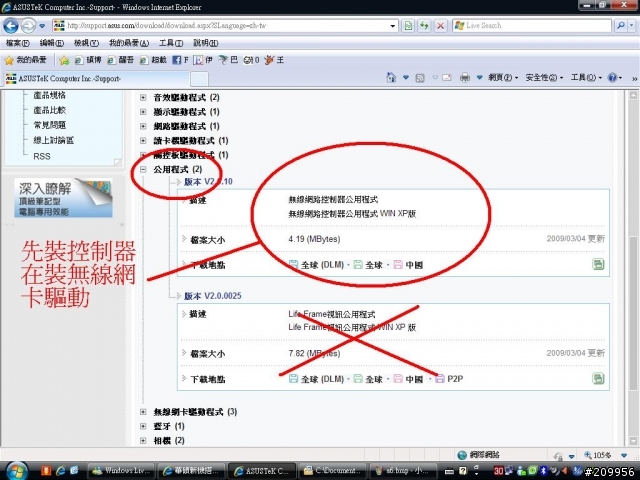640x480 pixels.
Task: Click the Live Search box
Action: [x=532, y=26]
